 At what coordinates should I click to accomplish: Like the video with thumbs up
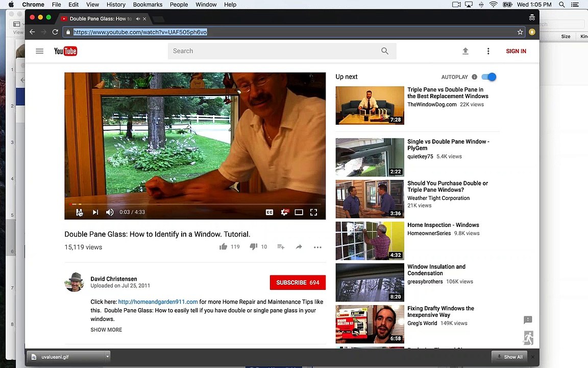[223, 247]
